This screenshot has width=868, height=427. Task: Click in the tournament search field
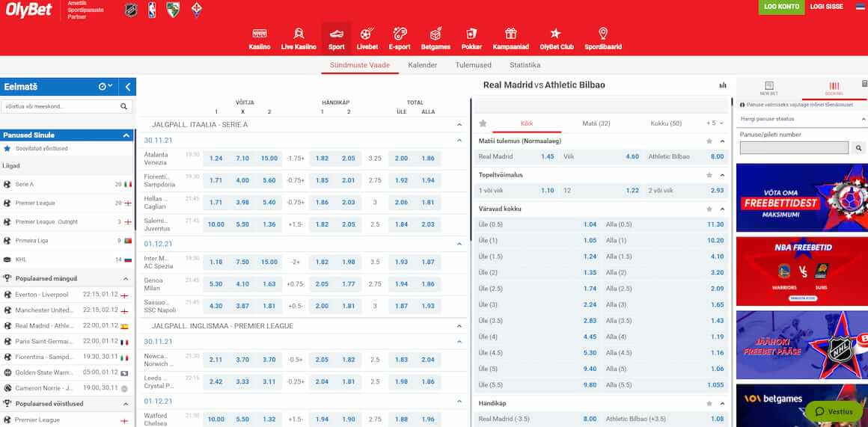[x=60, y=106]
